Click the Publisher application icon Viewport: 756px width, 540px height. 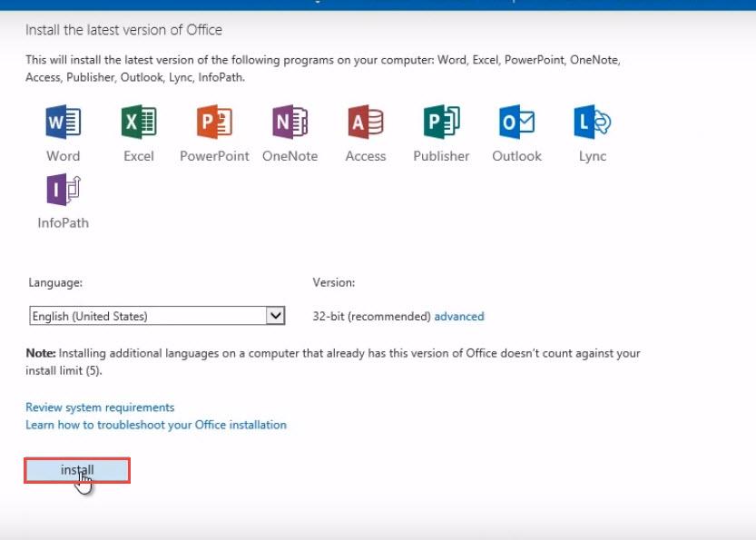(x=442, y=122)
